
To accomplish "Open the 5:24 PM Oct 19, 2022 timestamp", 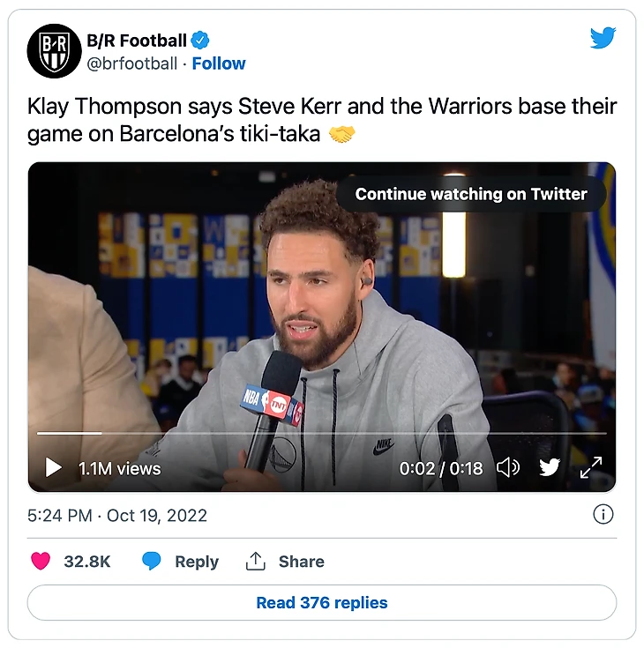I will [x=117, y=516].
